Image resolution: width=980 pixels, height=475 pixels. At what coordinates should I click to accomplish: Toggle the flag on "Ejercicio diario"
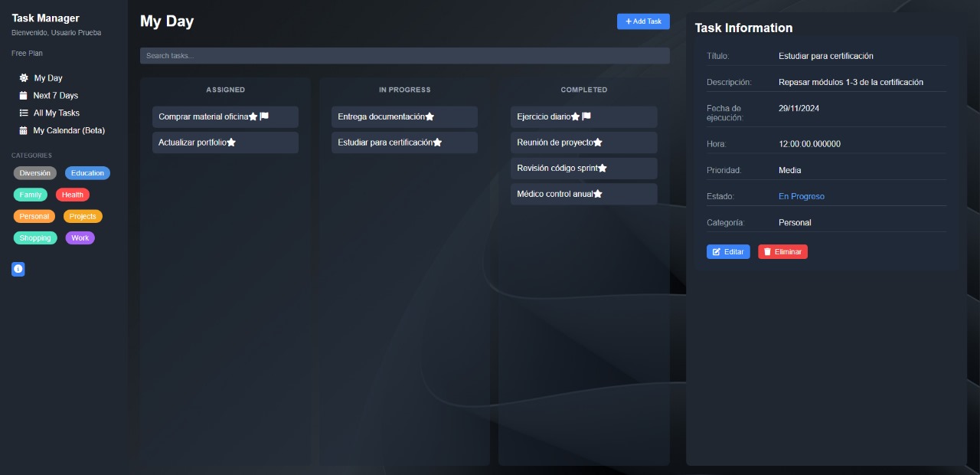pyautogui.click(x=585, y=116)
